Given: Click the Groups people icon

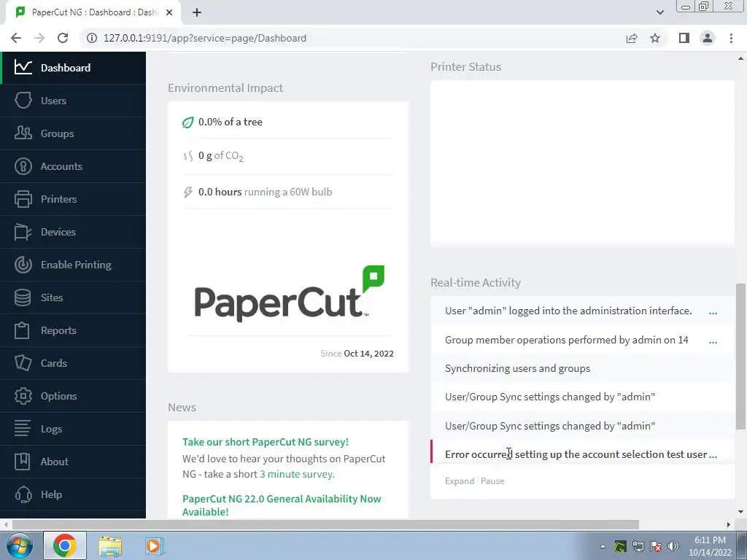Looking at the screenshot, I should pos(23,133).
